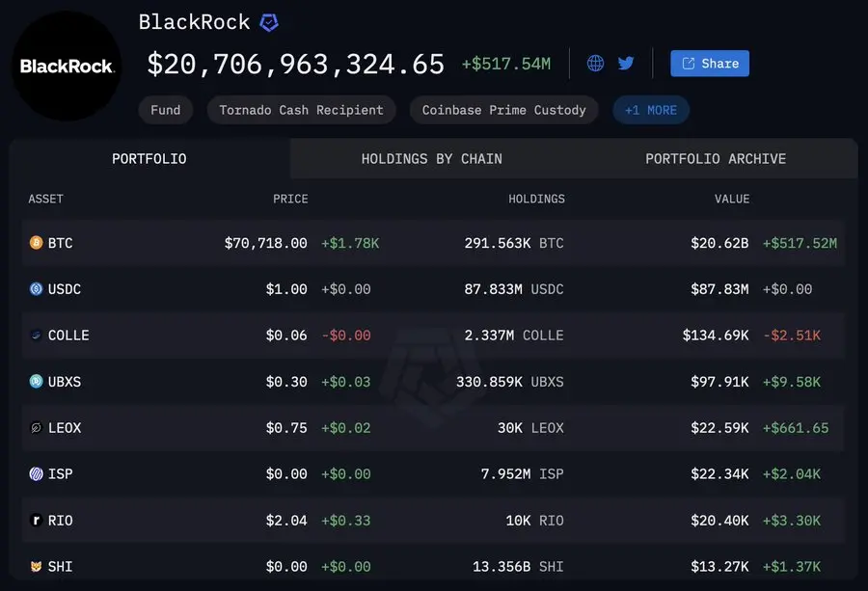The height and width of the screenshot is (591, 868).
Task: Click the total value $20,706,963,324.65
Action: pyautogui.click(x=296, y=65)
